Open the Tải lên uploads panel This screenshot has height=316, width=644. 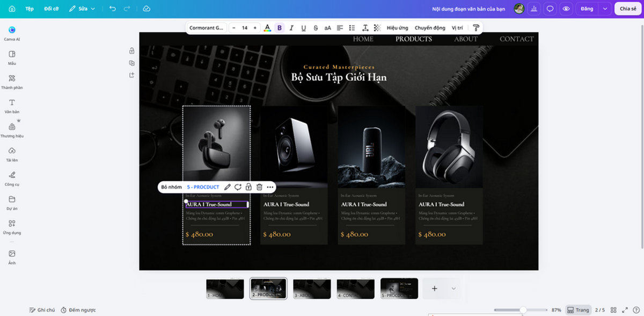tap(12, 154)
